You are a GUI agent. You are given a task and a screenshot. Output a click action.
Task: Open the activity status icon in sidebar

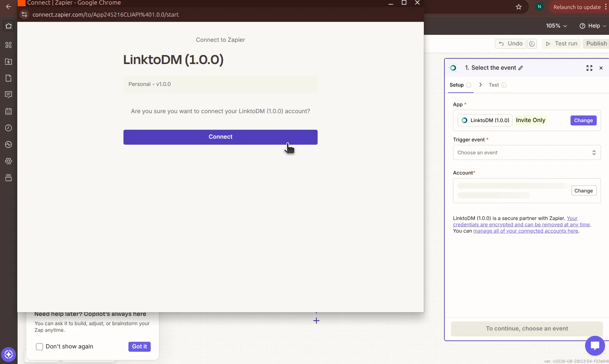pos(9,144)
